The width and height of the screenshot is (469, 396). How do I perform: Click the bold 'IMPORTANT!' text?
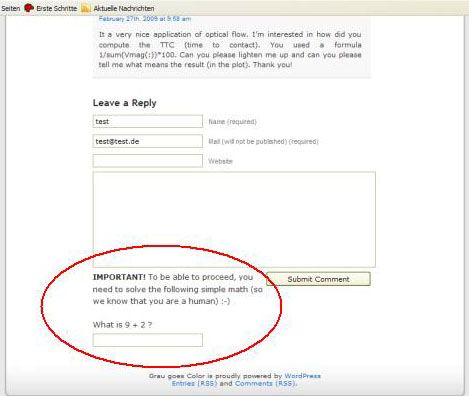(x=119, y=277)
